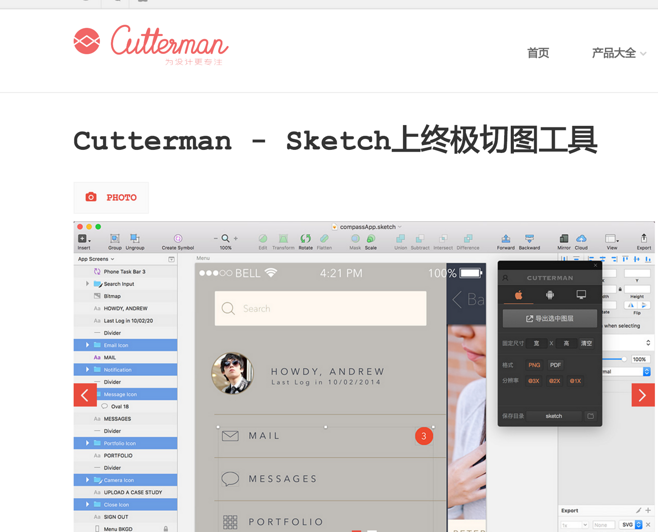Open the App Screens page dropdown
Viewport: 658px width, 532px height.
pos(96,259)
